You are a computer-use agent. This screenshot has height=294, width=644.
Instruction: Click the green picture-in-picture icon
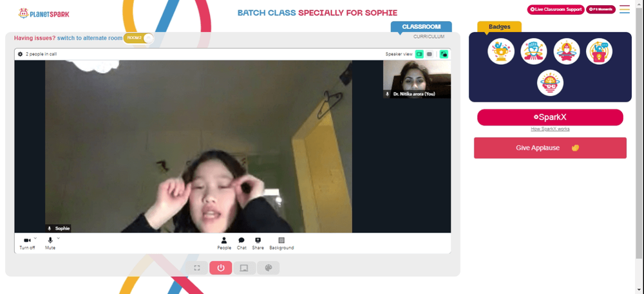444,54
